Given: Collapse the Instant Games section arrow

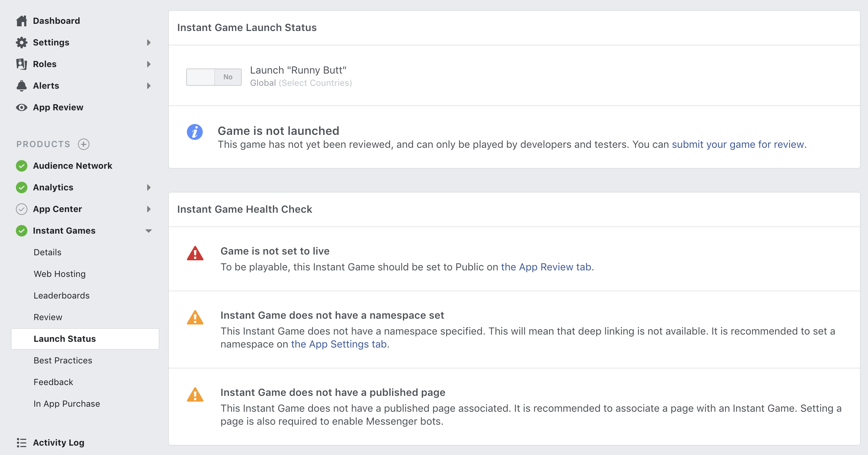Looking at the screenshot, I should (x=149, y=231).
